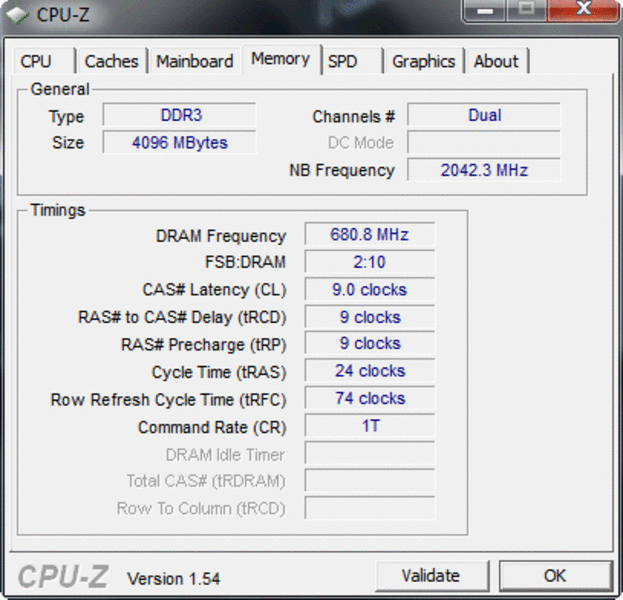This screenshot has height=600, width=623.
Task: Close the CPU-Z window
Action: [x=584, y=10]
